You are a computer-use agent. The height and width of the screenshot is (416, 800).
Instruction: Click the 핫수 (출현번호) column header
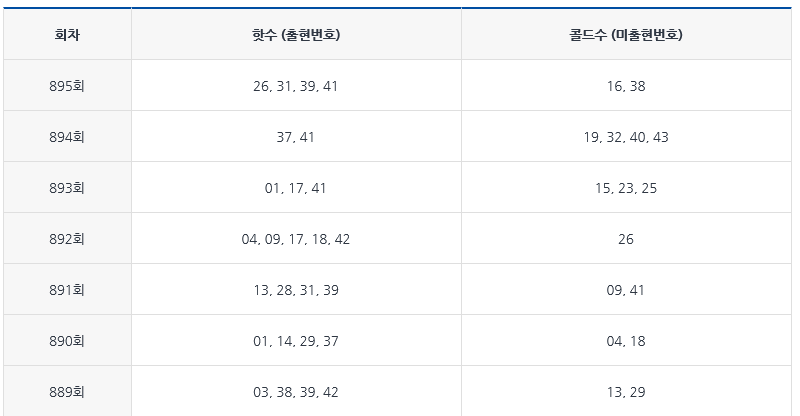(x=296, y=35)
